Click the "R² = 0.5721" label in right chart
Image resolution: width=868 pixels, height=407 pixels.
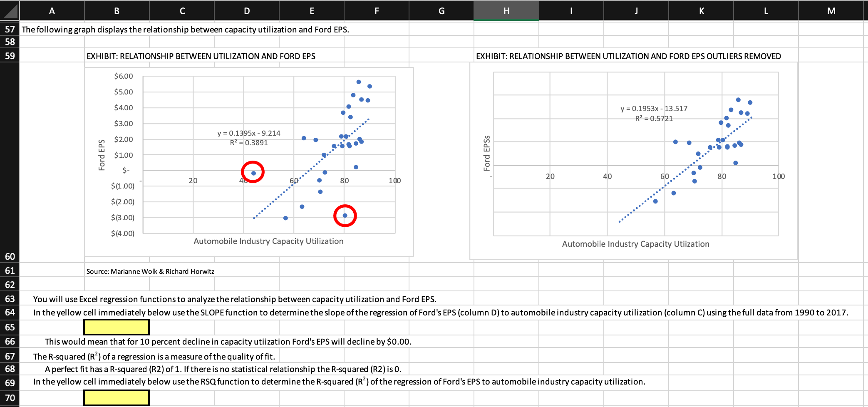(x=654, y=119)
